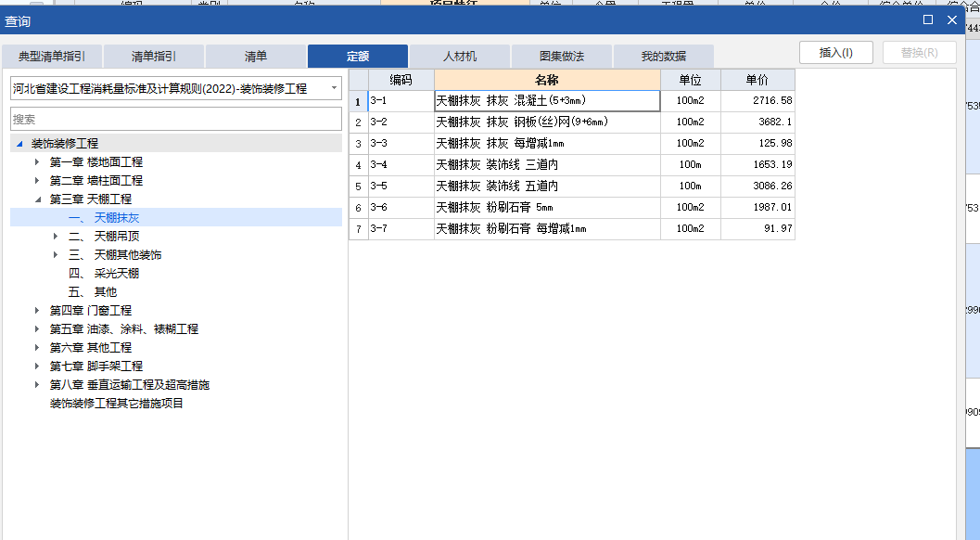
Task: Click the 替换(R) button
Action: pos(919,52)
